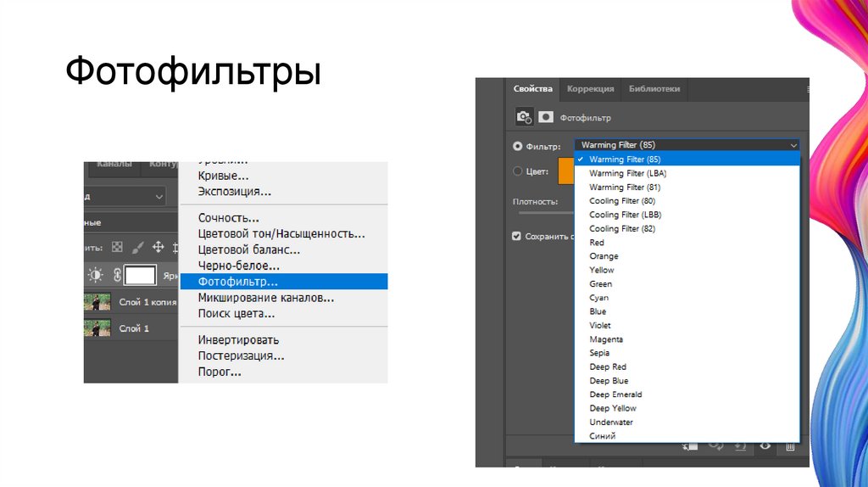Choose the highlighted Фотофильтр... menu entry
The width and height of the screenshot is (868, 487).
[x=283, y=282]
